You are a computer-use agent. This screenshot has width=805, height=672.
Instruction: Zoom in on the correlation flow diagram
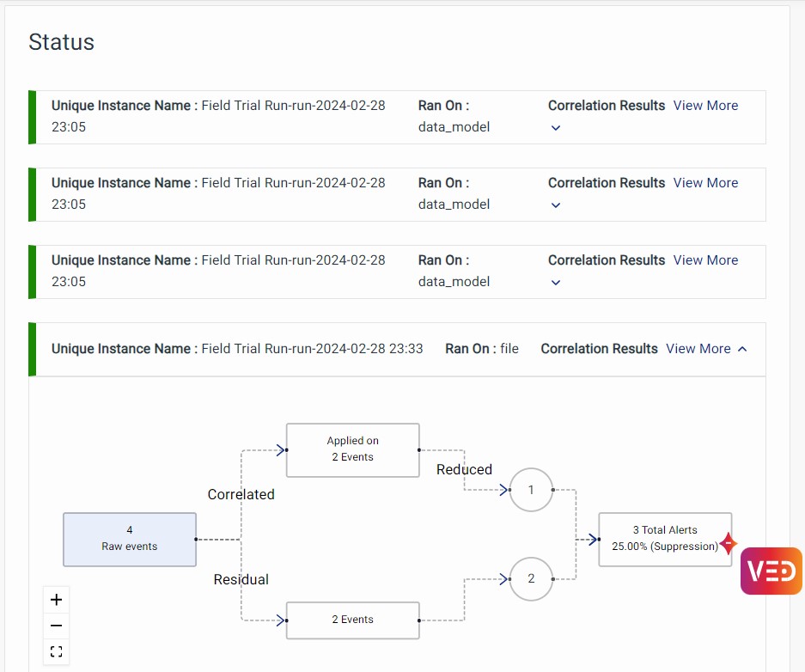click(x=56, y=600)
